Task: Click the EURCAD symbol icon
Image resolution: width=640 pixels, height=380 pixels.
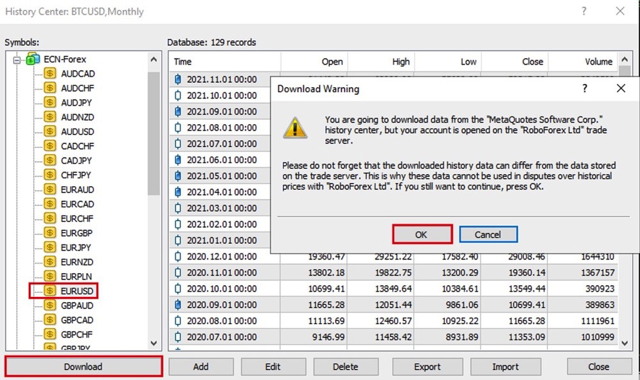Action: click(50, 204)
